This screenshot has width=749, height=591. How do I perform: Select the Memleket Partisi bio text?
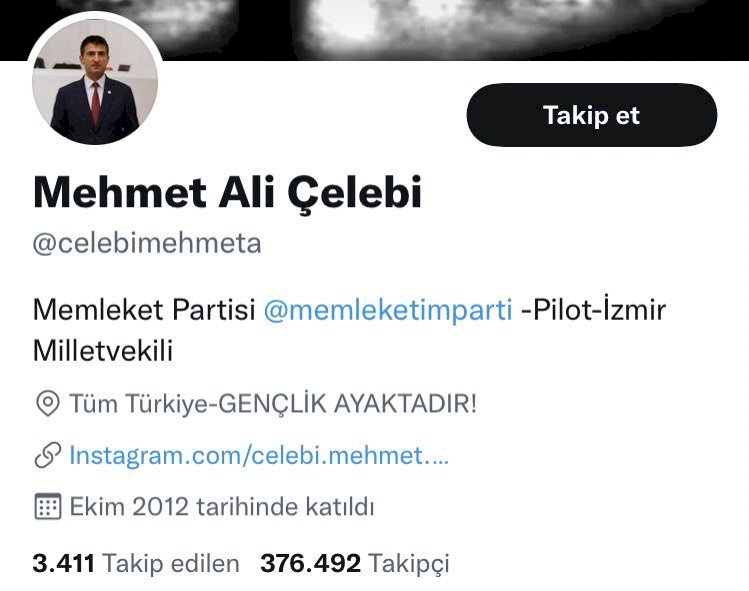pos(144,310)
